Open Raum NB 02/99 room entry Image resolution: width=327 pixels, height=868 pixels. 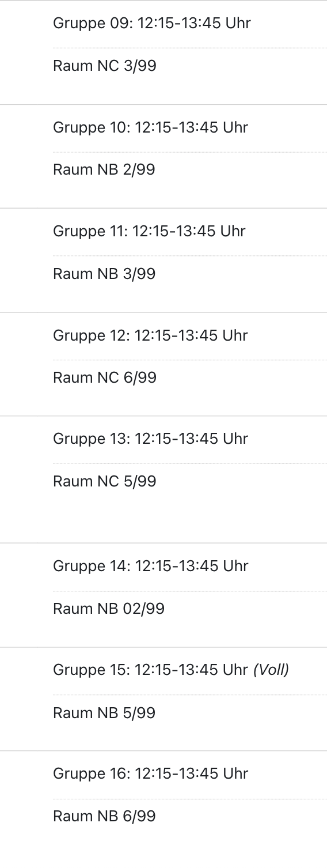(x=109, y=609)
